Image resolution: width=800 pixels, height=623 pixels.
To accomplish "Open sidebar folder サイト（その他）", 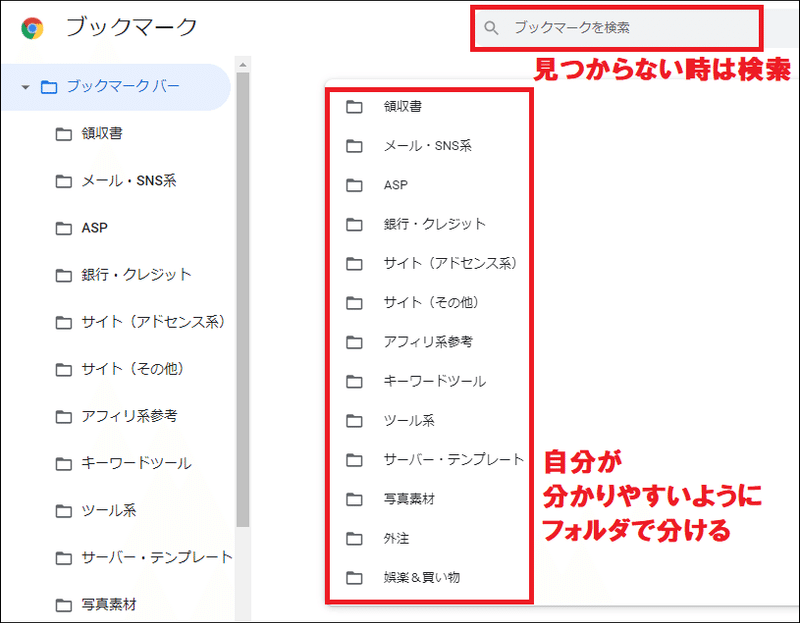I will coord(133,369).
